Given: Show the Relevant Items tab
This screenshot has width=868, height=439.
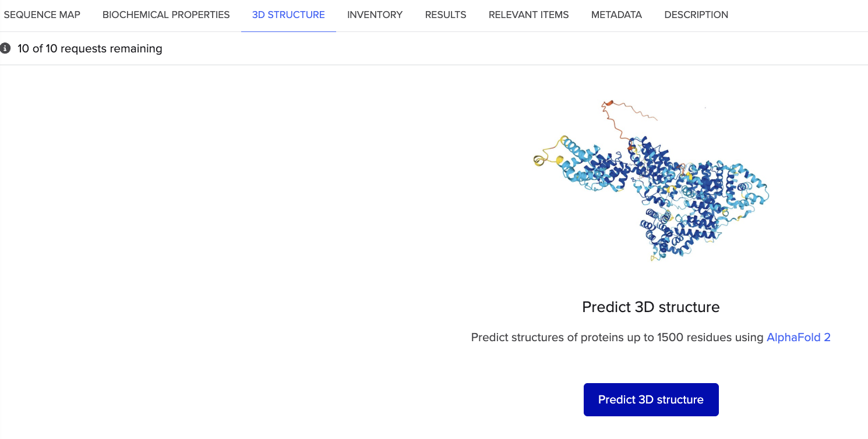Looking at the screenshot, I should click(x=528, y=15).
